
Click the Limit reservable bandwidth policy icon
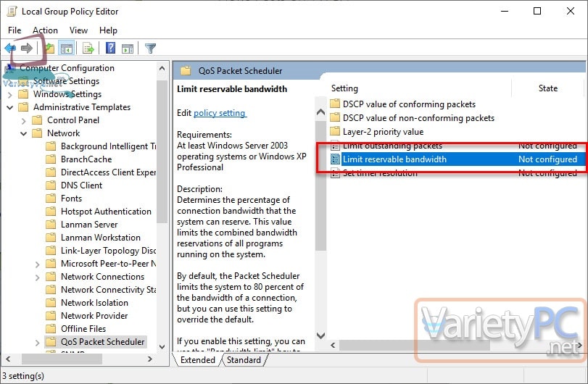335,159
